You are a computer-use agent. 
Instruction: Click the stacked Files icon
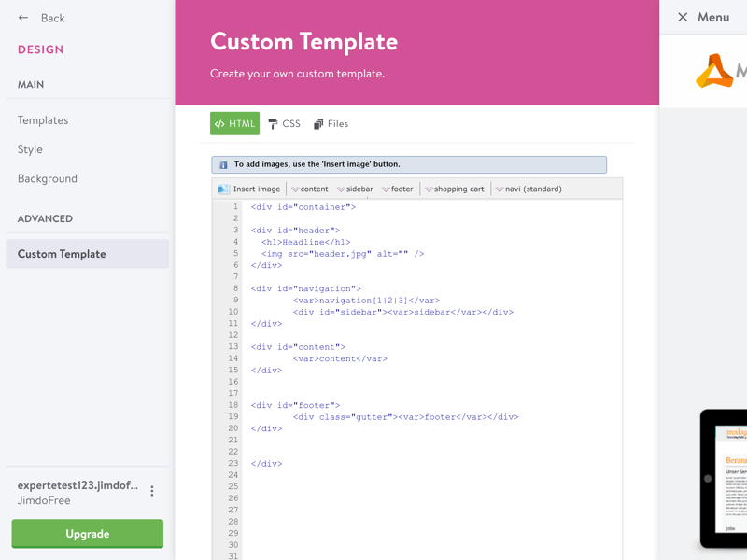(x=318, y=124)
